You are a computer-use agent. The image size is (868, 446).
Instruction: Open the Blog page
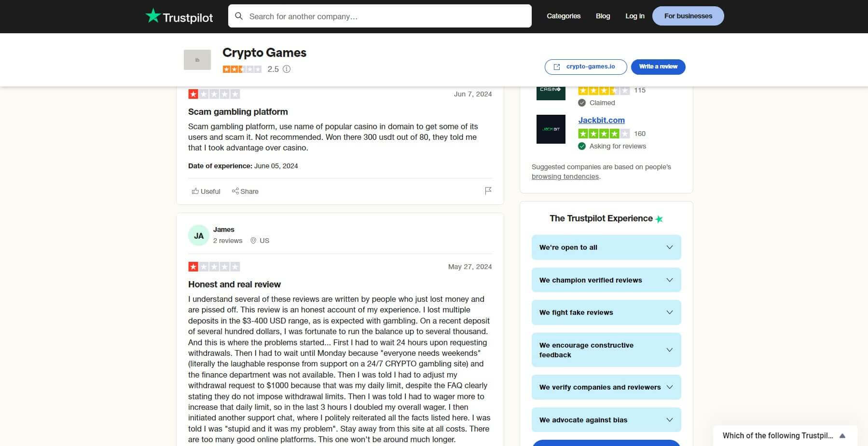click(x=603, y=15)
